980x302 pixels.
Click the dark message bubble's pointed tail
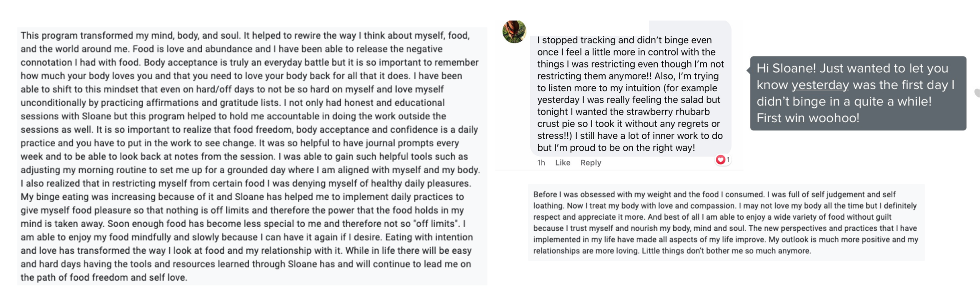pyautogui.click(x=748, y=70)
